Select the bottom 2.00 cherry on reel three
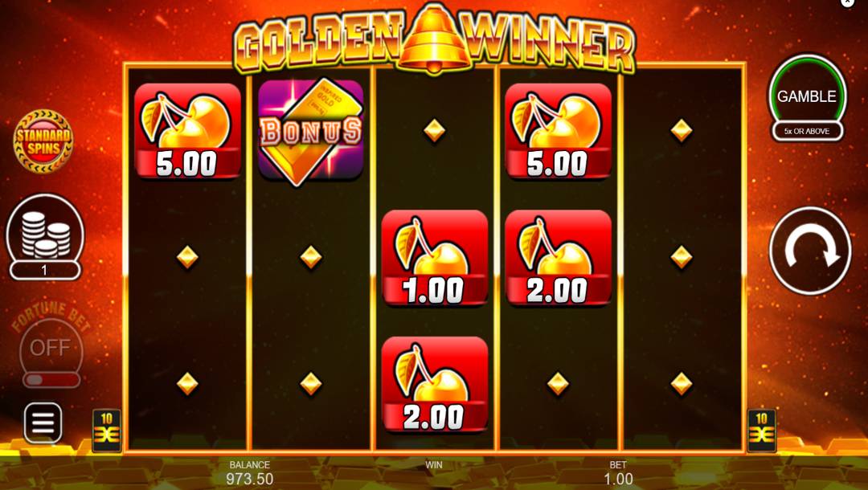Image resolution: width=868 pixels, height=490 pixels. (435, 384)
